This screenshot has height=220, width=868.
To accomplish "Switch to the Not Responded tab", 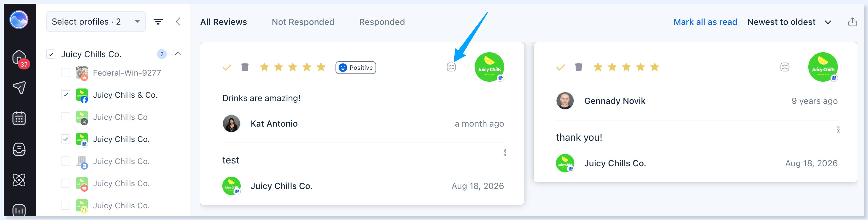I will click(303, 22).
